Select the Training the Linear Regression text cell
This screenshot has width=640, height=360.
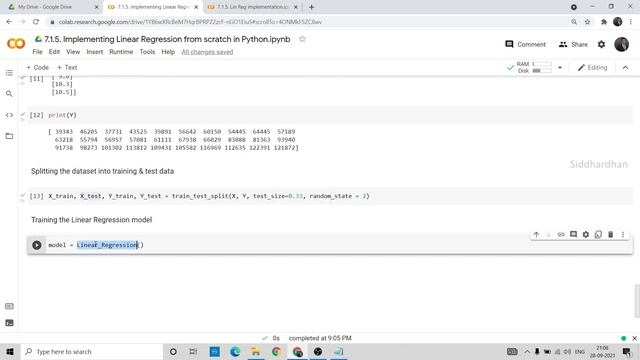(x=91, y=220)
